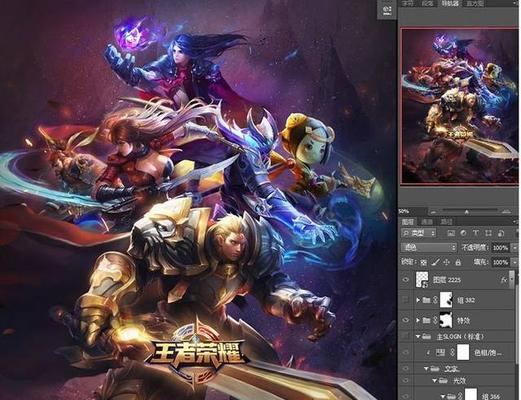This screenshot has height=400, width=521.
Task: Toggle visibility of 文案 group
Action: click(406, 369)
